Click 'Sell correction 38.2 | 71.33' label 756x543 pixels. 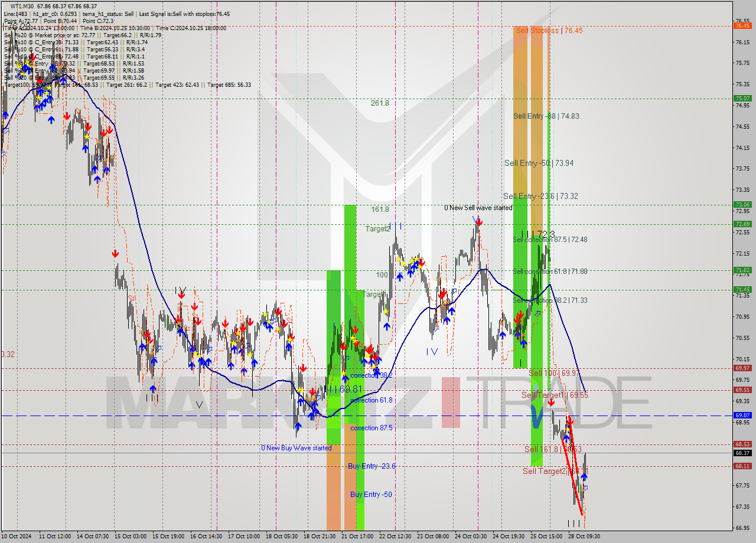coord(550,300)
